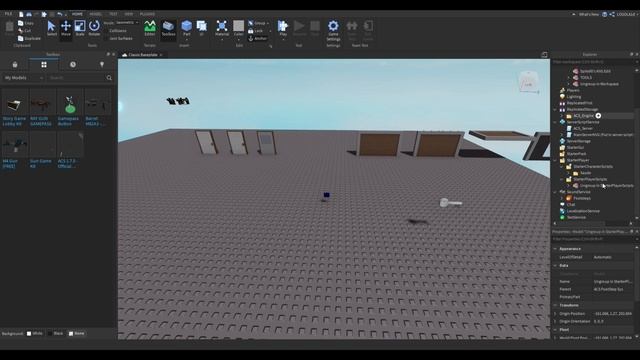
Task: Activate the Rotate tool
Action: pos(94,28)
